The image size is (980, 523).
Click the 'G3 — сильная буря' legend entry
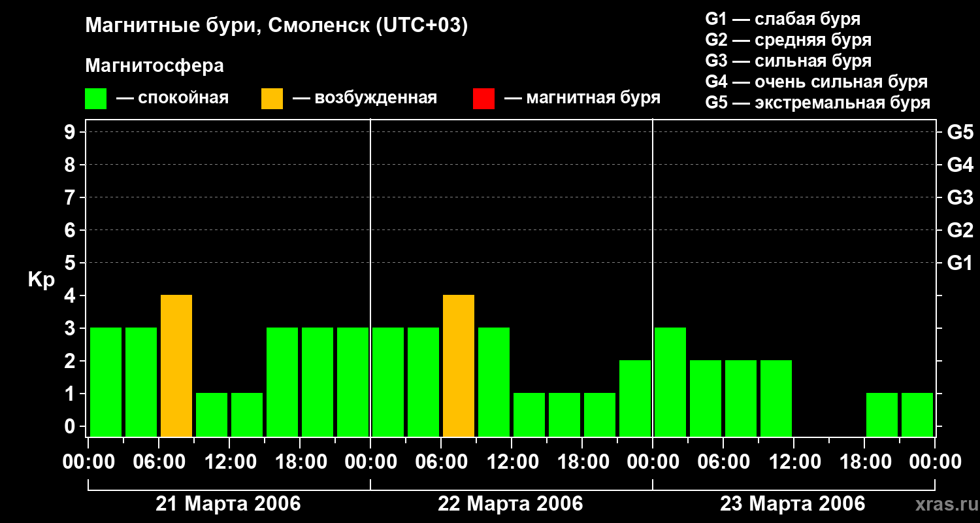point(789,61)
